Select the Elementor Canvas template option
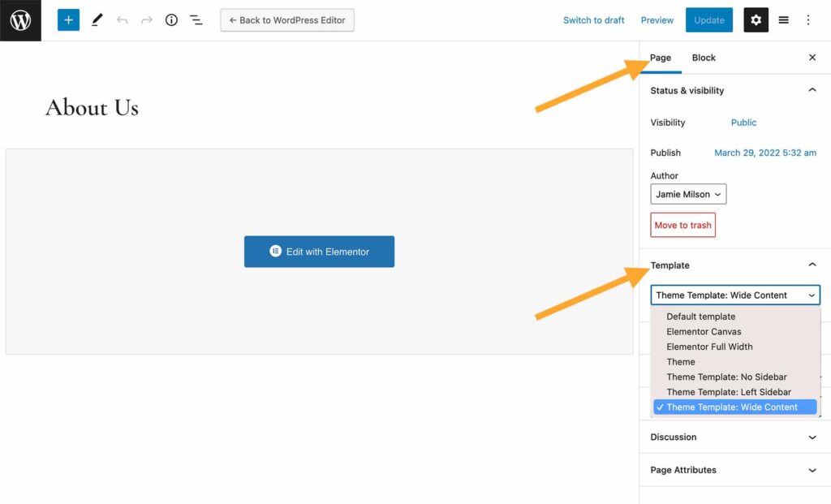 (x=704, y=331)
